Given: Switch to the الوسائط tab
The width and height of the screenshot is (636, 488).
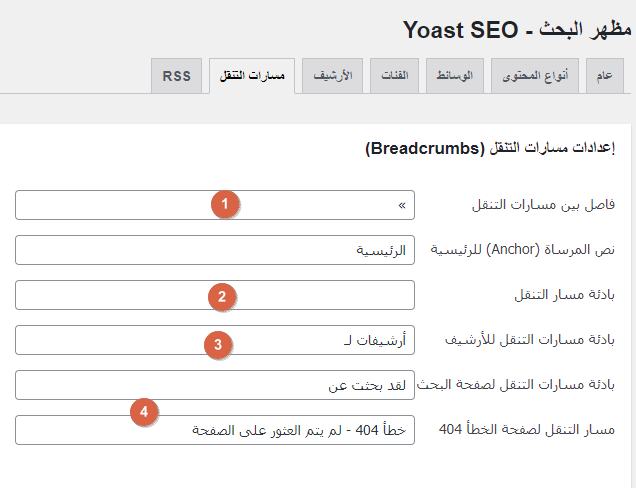Looking at the screenshot, I should (455, 76).
